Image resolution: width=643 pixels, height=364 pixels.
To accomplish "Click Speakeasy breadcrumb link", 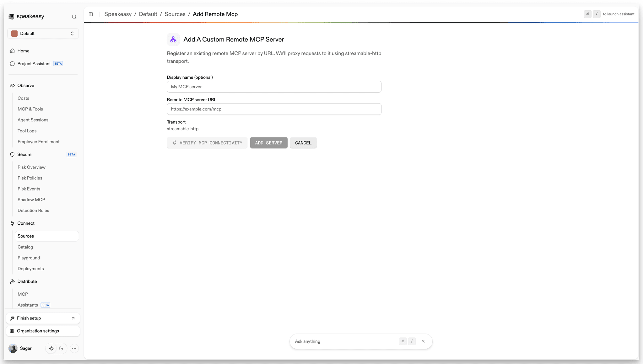I will point(118,14).
